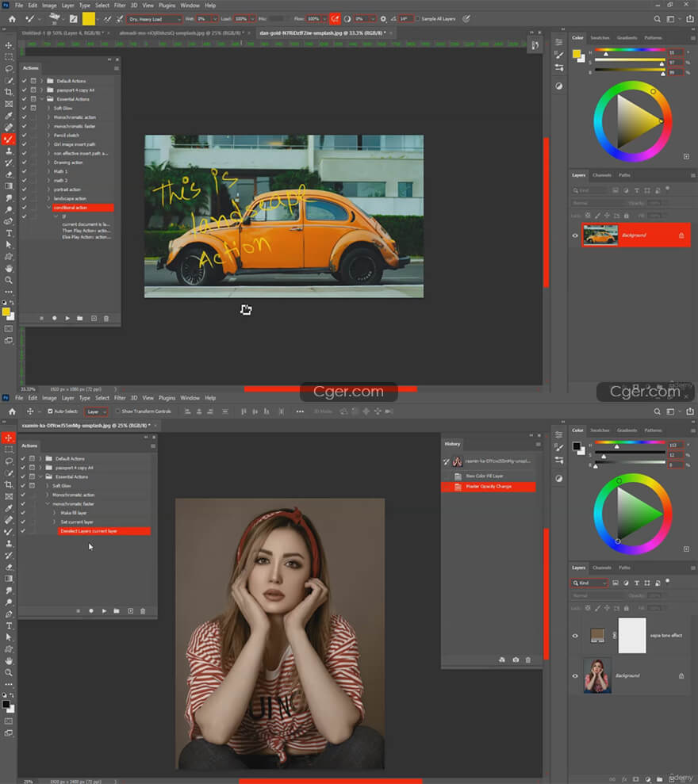The height and width of the screenshot is (784, 698).
Task: Expand the Make fill layer step
Action: click(x=55, y=513)
